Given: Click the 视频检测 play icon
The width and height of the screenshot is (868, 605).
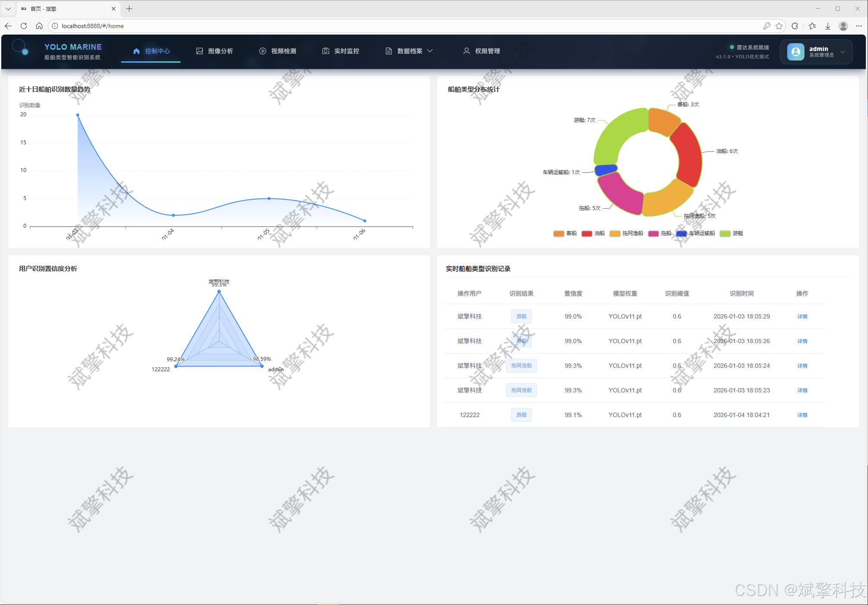Looking at the screenshot, I should (263, 51).
